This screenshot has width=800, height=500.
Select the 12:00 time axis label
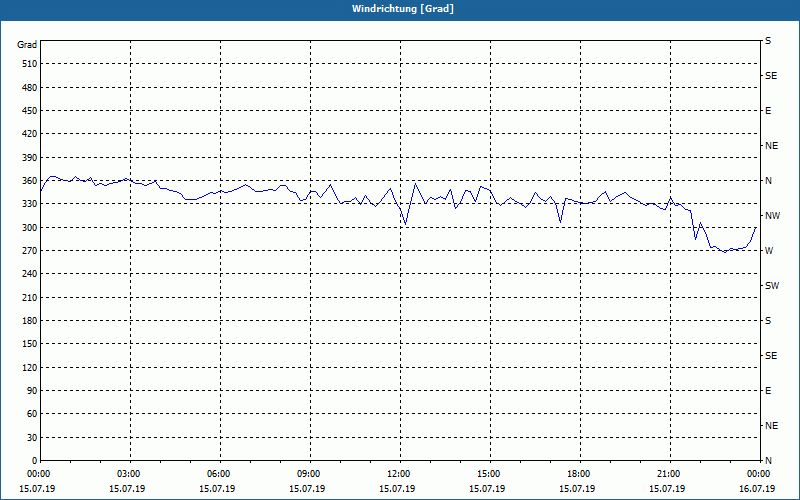click(399, 474)
